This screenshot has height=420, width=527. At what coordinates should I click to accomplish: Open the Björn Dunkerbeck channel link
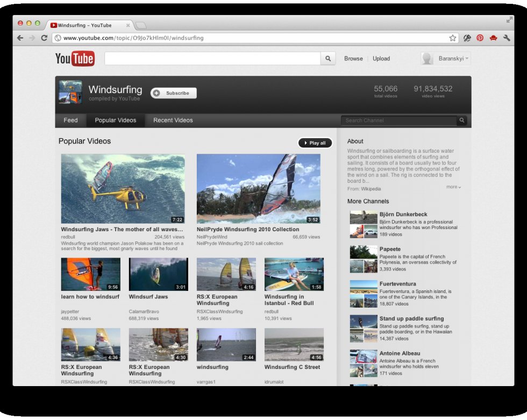[x=403, y=215]
